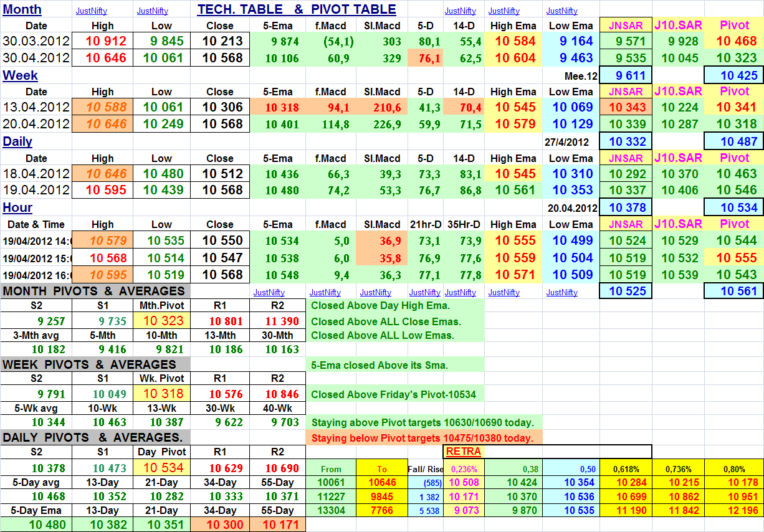Click J10.SAR value 9 928
This screenshot has height=532, width=764.
click(678, 42)
